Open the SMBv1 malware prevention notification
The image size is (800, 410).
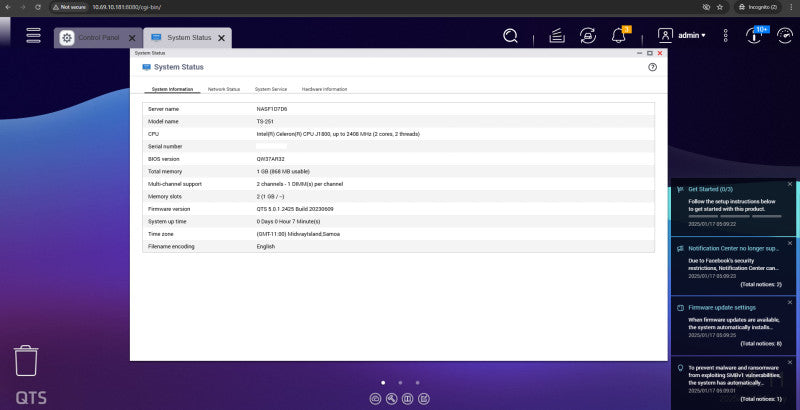point(733,383)
